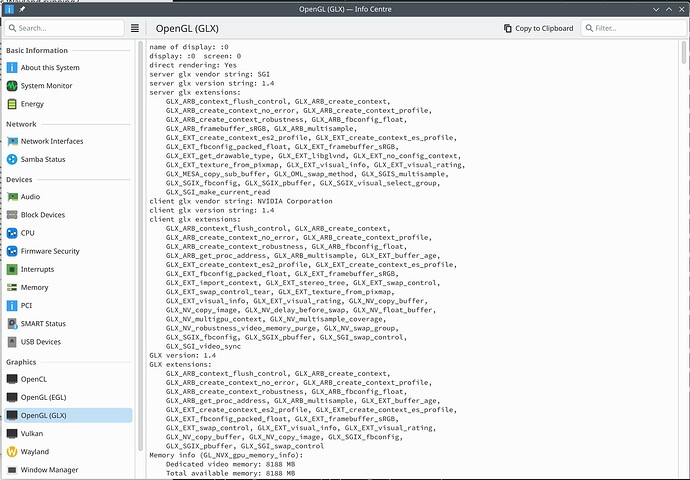Click the 'Total available memory: 8188 MB' line
This screenshot has height=480, width=690.
pos(231,473)
